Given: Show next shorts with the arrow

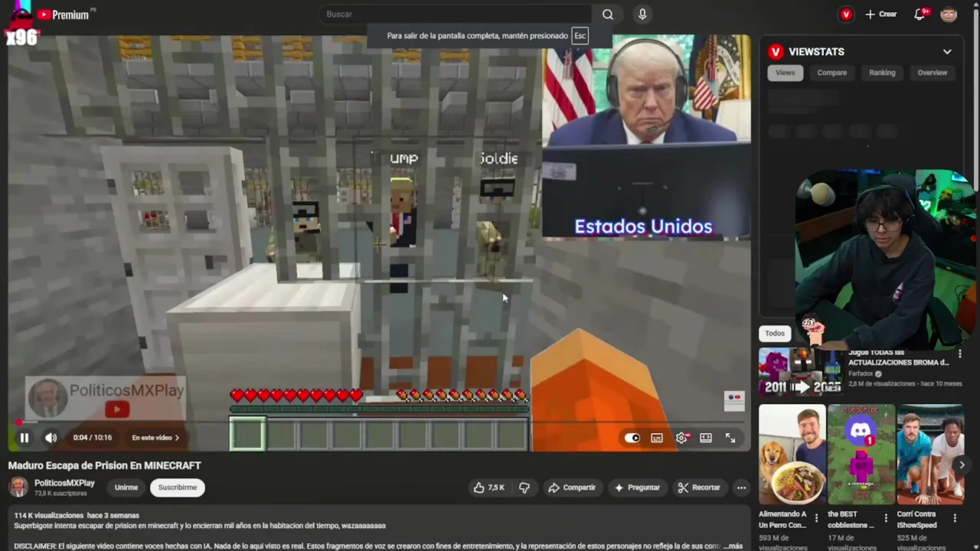Looking at the screenshot, I should [962, 465].
